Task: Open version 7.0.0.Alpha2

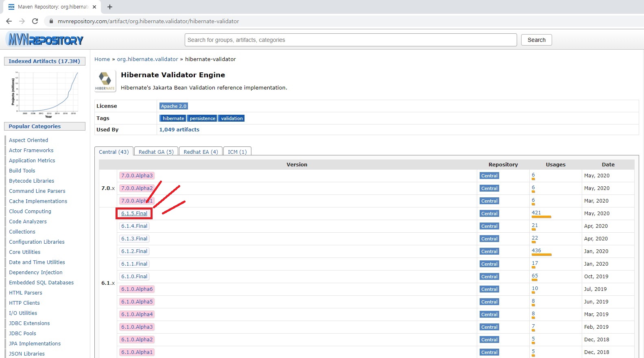Action: (137, 188)
